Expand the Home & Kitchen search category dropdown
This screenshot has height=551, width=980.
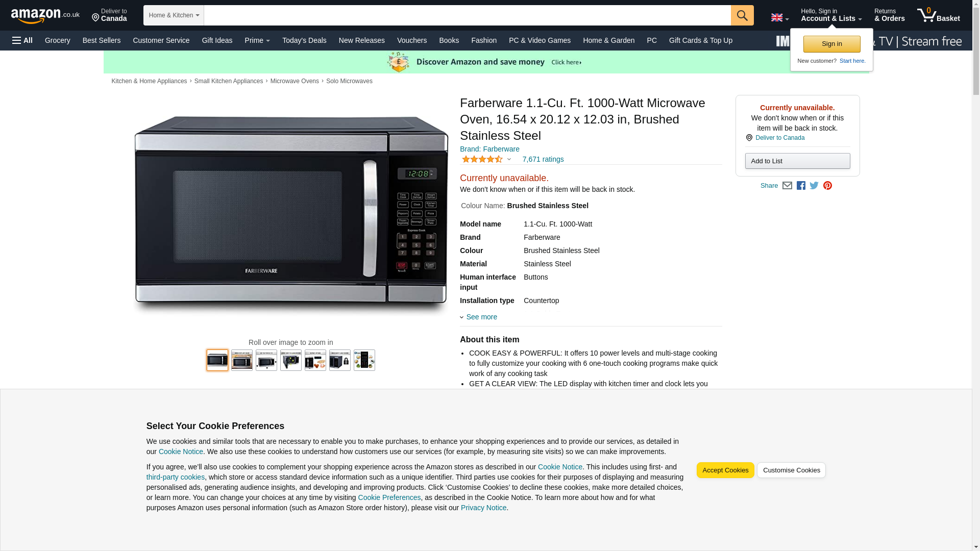click(174, 15)
